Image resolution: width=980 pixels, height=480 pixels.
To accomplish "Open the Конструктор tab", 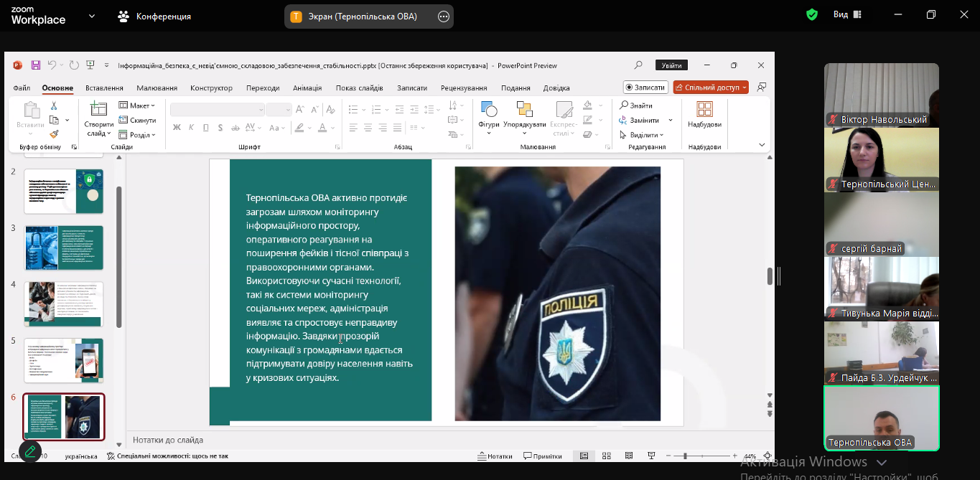I will (x=211, y=88).
